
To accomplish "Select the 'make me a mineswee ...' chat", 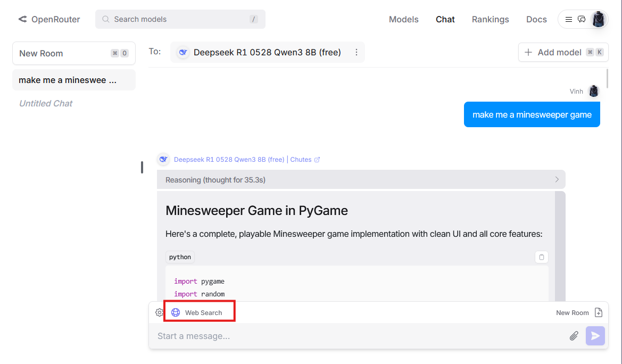I will coord(74,80).
